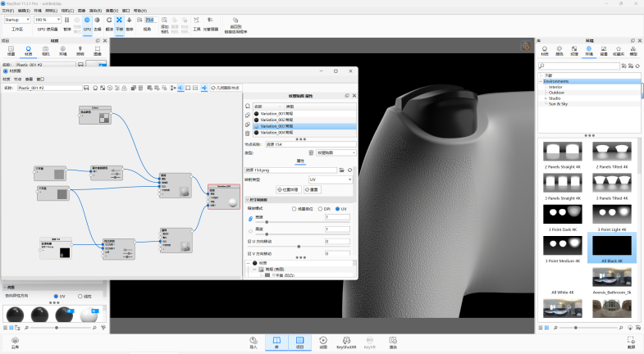Collapse the 尺寸和映射 section
Screen dimensions: 644x354
pyautogui.click(x=247, y=200)
